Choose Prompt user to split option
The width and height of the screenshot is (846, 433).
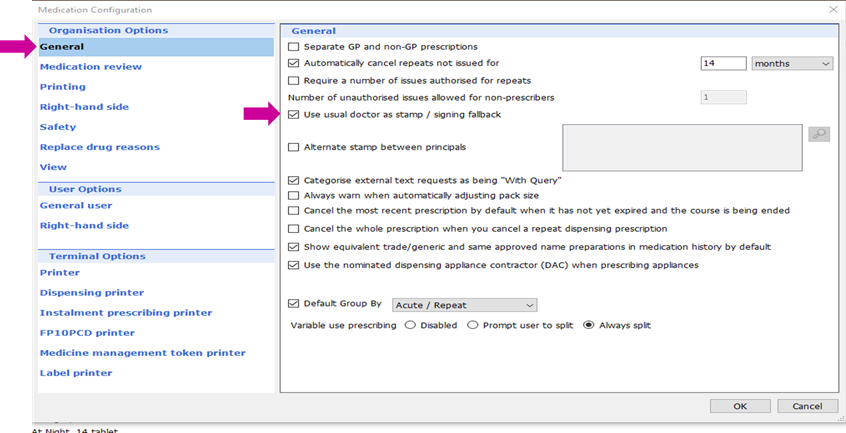(x=473, y=325)
